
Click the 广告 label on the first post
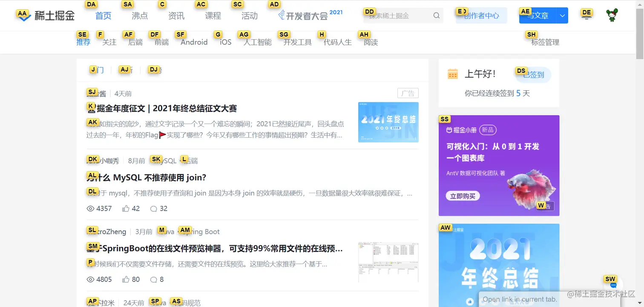(408, 93)
